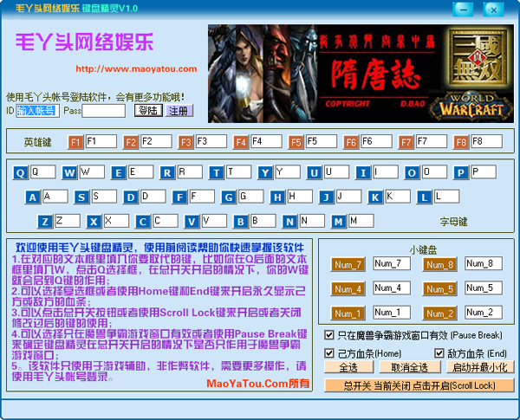Enable the R letter key button
The image size is (520, 420).
pyautogui.click(x=167, y=172)
